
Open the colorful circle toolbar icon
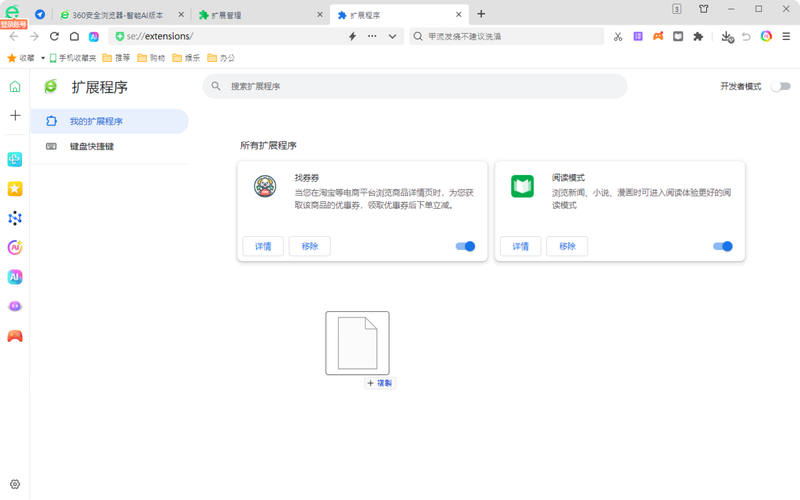pos(766,36)
